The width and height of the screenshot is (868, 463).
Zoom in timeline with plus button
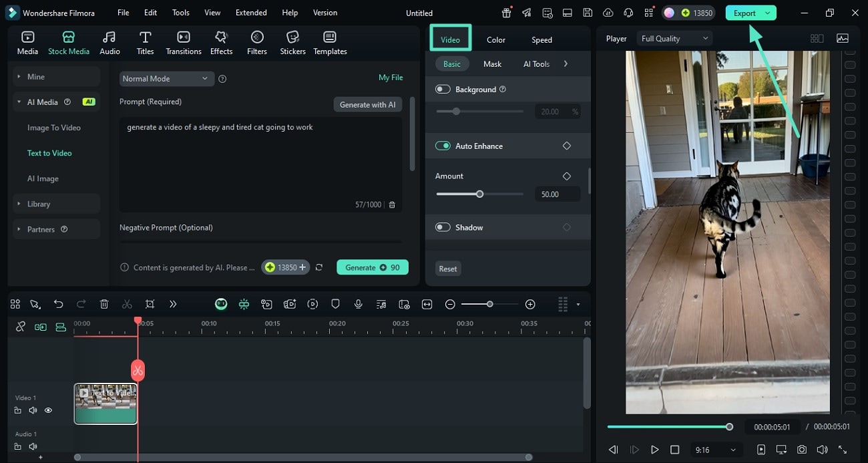(x=530, y=304)
